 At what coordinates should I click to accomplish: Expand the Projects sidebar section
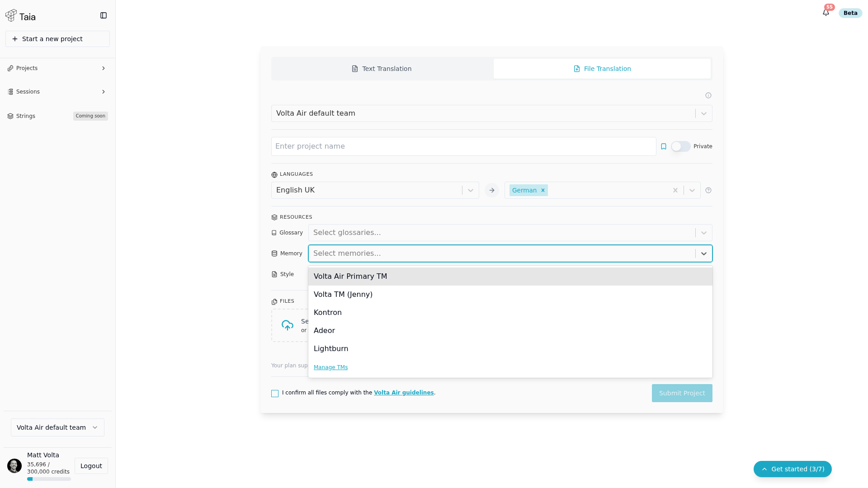[57, 68]
